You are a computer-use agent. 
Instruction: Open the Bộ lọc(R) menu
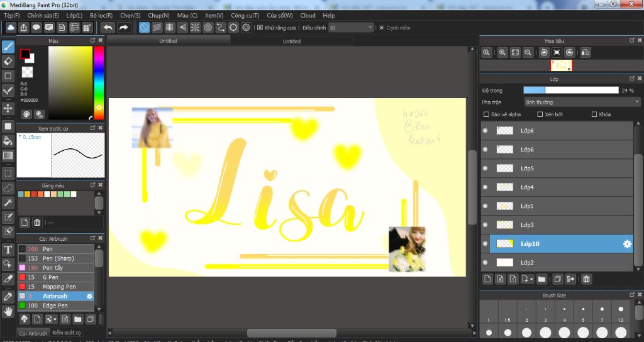coord(101,15)
